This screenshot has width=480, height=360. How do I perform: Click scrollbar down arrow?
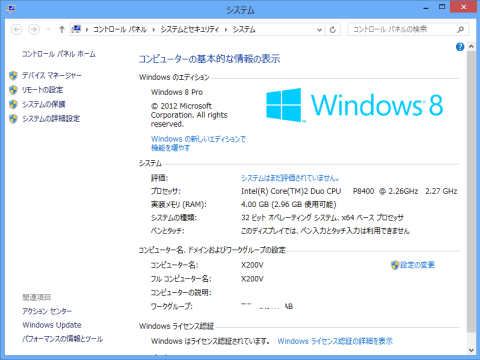click(x=471, y=350)
